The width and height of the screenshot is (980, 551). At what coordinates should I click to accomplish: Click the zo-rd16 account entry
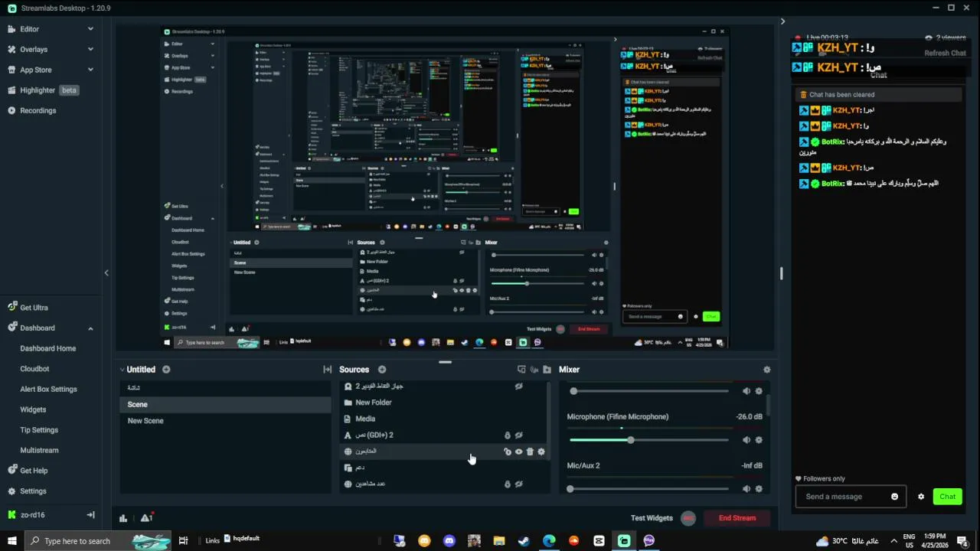pyautogui.click(x=32, y=515)
